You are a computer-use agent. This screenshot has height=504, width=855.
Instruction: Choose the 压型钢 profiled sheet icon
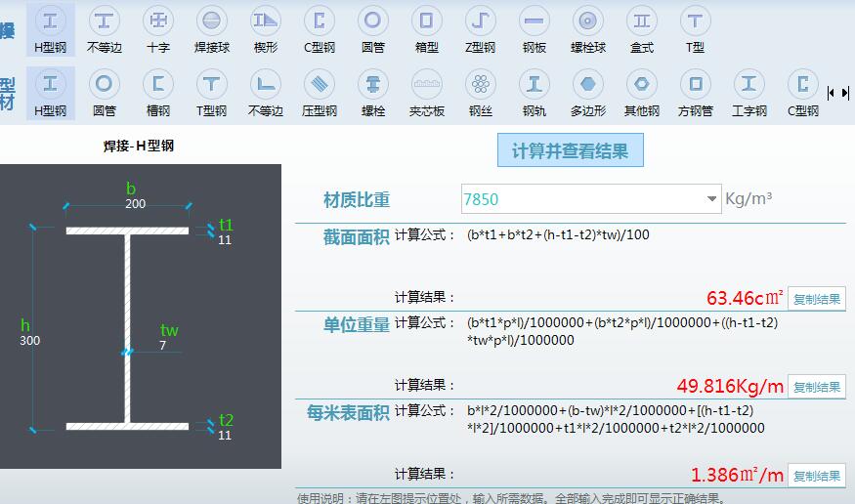click(x=319, y=93)
